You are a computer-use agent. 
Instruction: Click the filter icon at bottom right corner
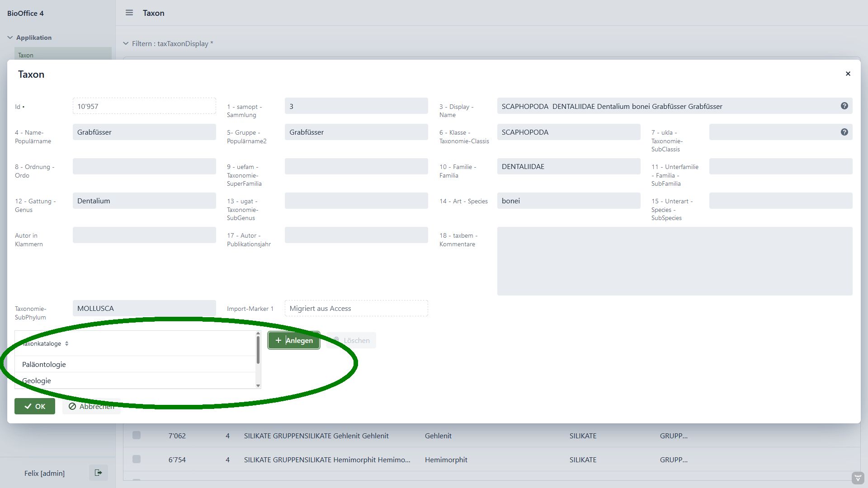click(857, 478)
